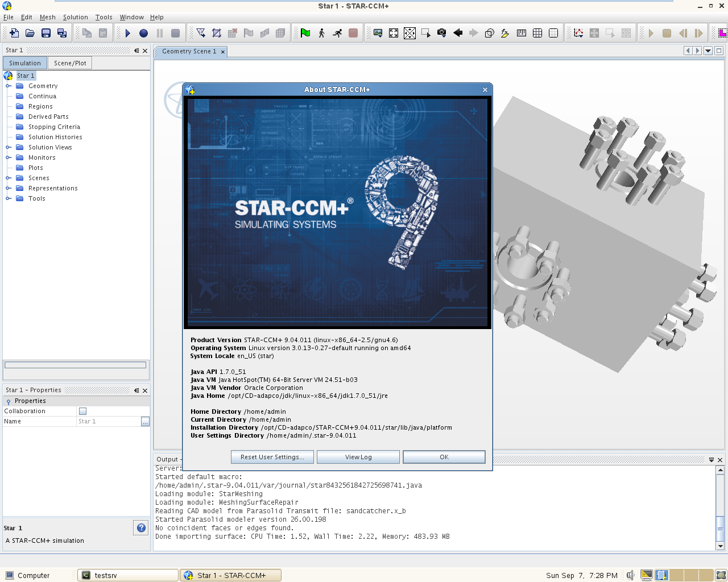
Task: Open the Mesh menu
Action: click(x=48, y=17)
